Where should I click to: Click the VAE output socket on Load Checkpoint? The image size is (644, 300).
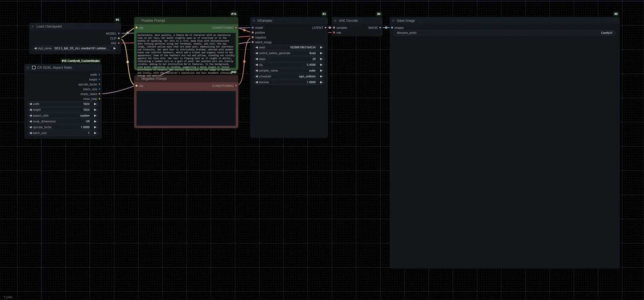119,43
